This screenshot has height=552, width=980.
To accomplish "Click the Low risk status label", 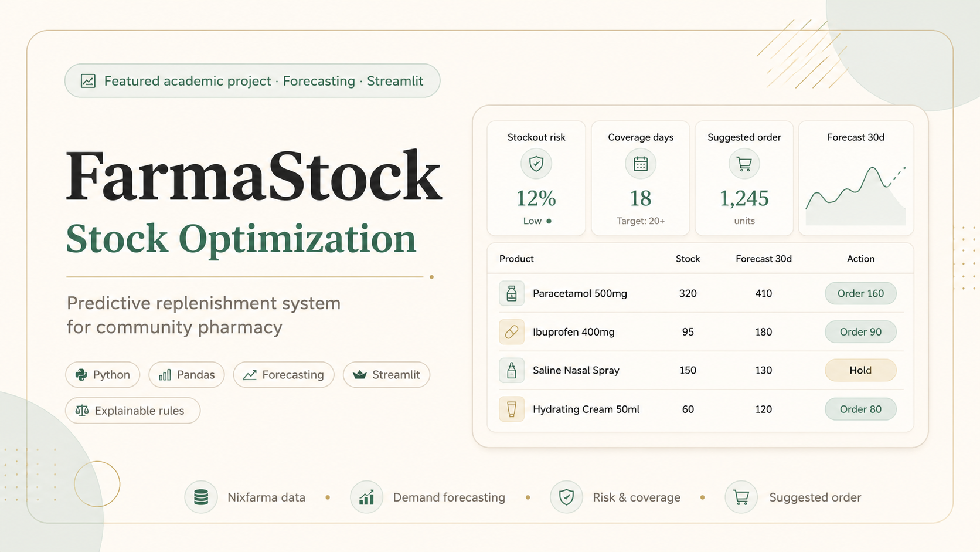I will click(532, 221).
